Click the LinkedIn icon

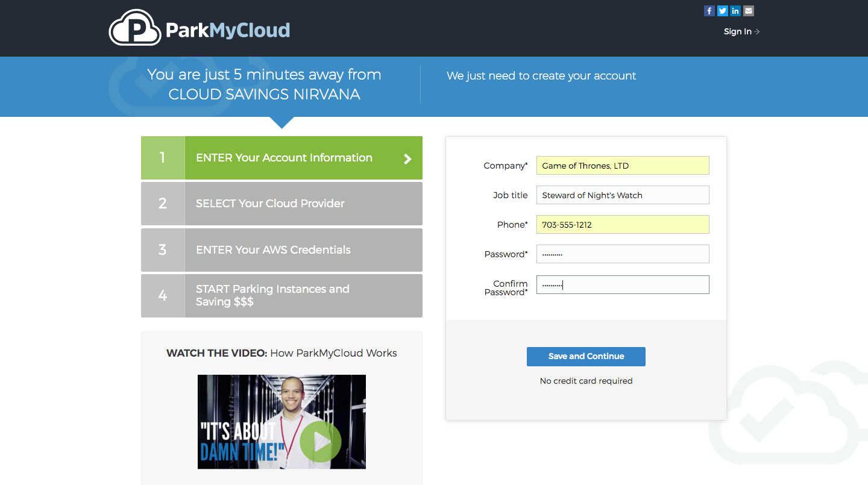tap(735, 11)
